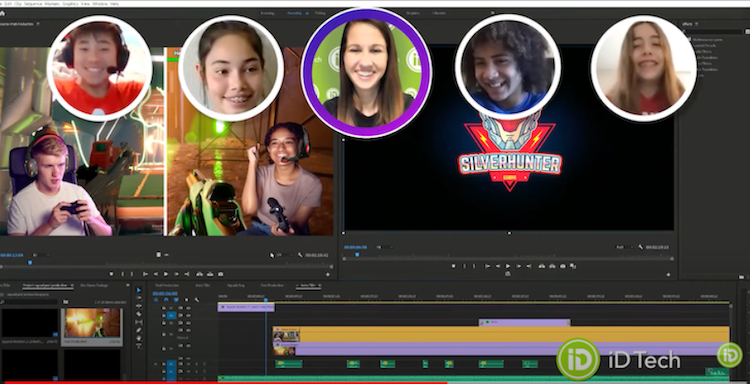Open Program monitor playback resolution Full dropdown
The width and height of the screenshot is (750, 384).
[x=625, y=247]
